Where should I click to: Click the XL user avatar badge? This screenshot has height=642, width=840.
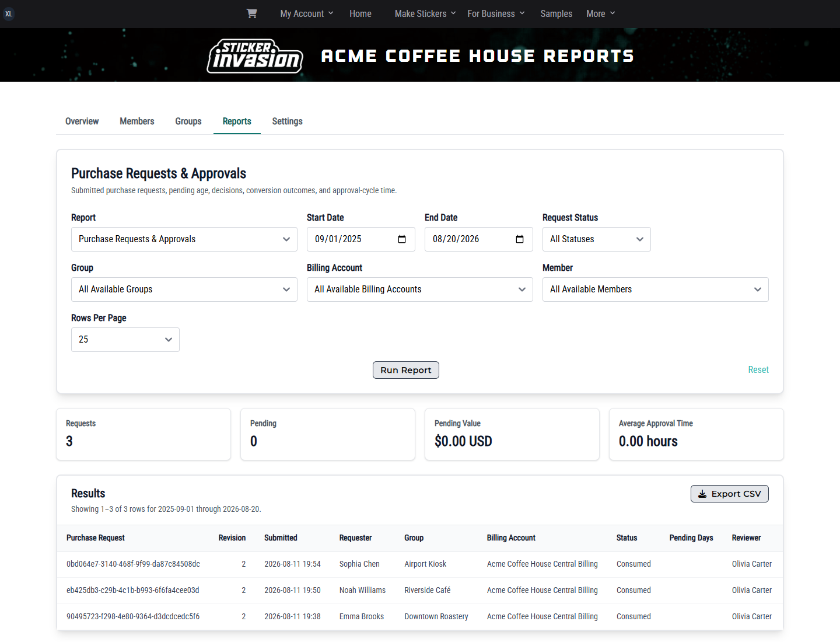(x=9, y=14)
